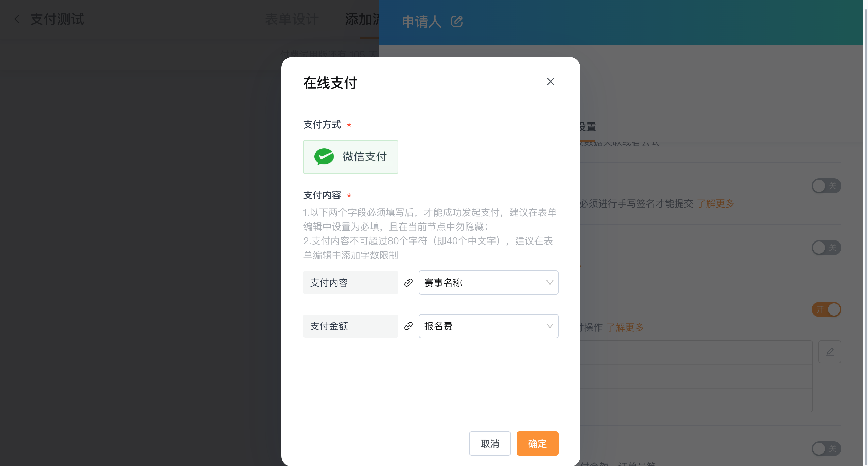Turn off the orange 开 payment switch
The height and width of the screenshot is (466, 868).
coord(826,309)
